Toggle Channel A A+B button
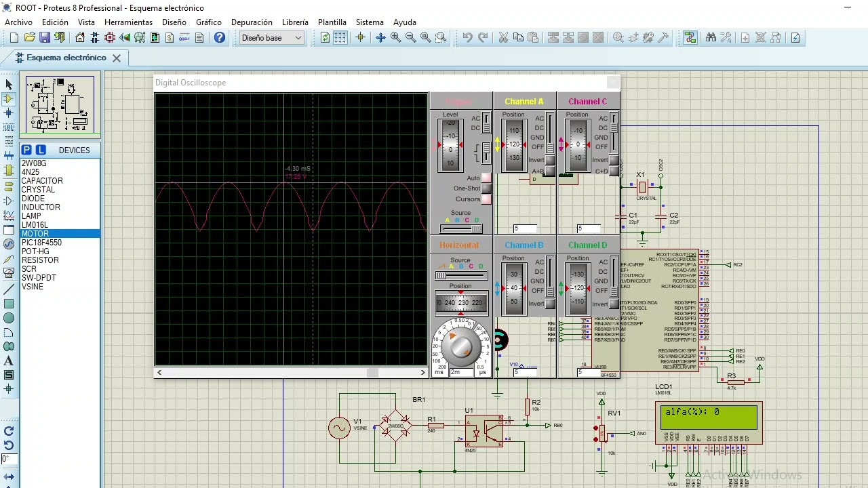 coord(550,171)
